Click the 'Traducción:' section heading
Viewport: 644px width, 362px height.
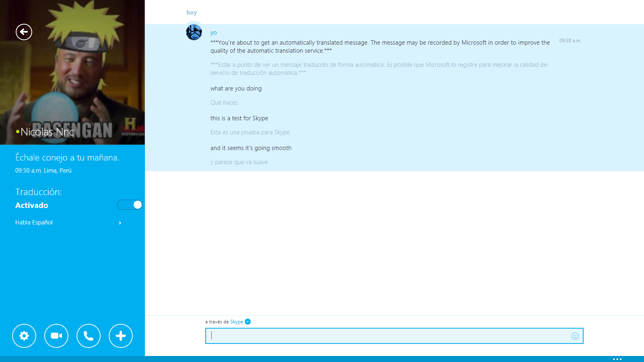[x=39, y=192]
